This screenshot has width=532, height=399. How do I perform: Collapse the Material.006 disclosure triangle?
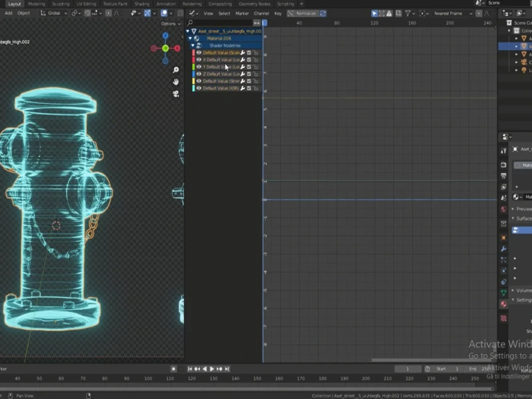tap(189, 38)
